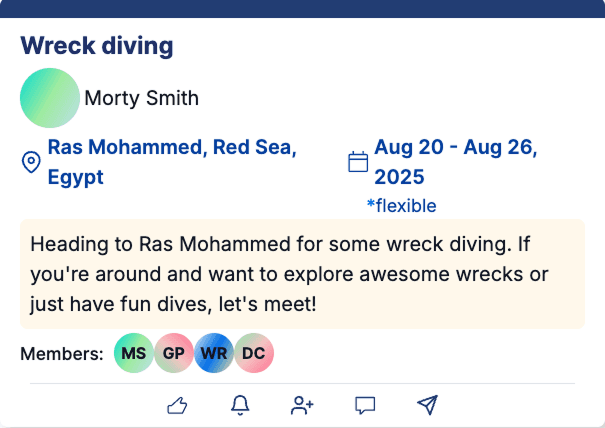Viewport: 605px width, 428px height.
Task: Select the GP member avatar
Action: coord(173,353)
